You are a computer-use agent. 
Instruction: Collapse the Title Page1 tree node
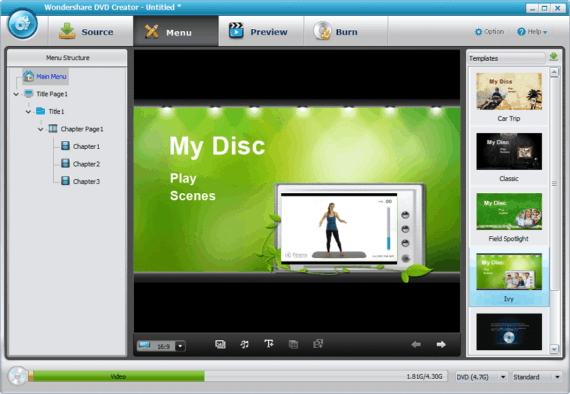16,94
